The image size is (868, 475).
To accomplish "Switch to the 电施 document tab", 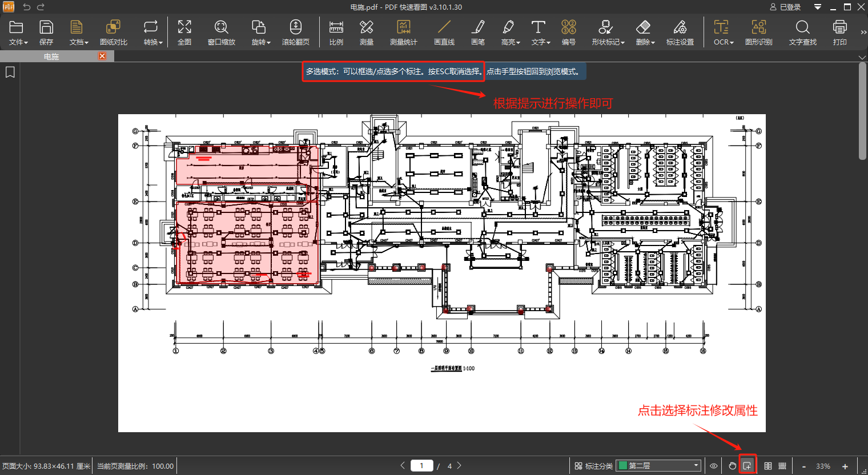I will pyautogui.click(x=51, y=57).
